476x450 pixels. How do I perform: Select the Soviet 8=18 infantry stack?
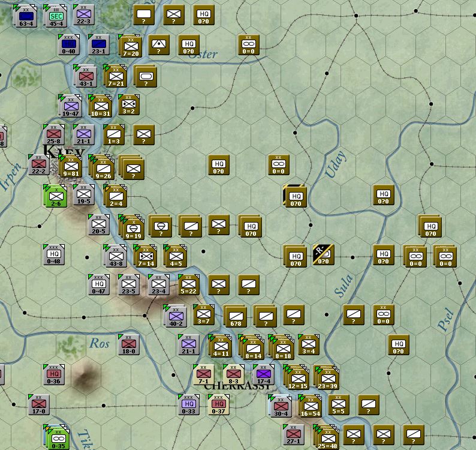(x=283, y=349)
